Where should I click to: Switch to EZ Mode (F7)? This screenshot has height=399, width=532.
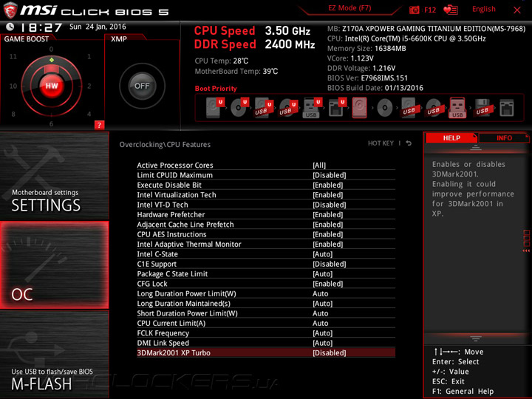click(x=349, y=8)
